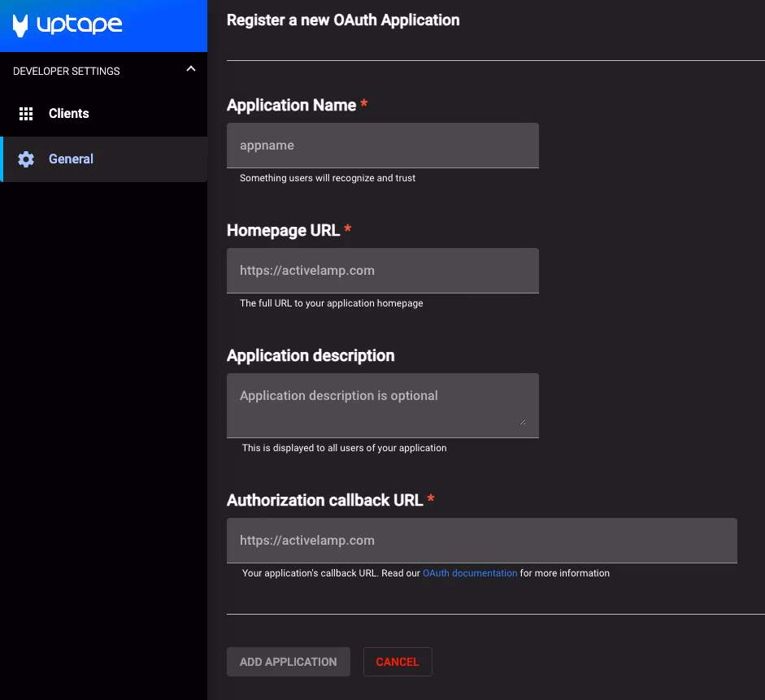The height and width of the screenshot is (700, 765).
Task: Click the Authorization callback URL label
Action: click(324, 501)
